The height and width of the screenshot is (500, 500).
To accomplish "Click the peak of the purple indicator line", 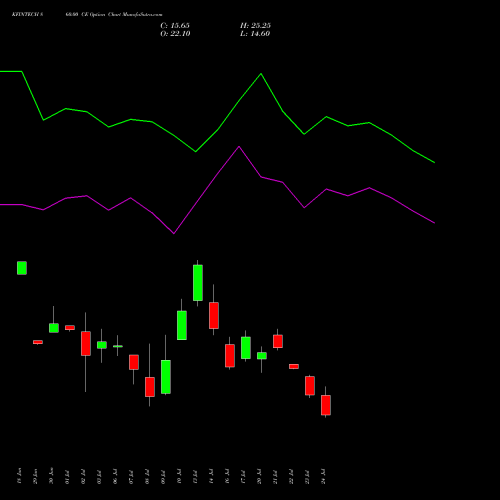I will pos(239,146).
